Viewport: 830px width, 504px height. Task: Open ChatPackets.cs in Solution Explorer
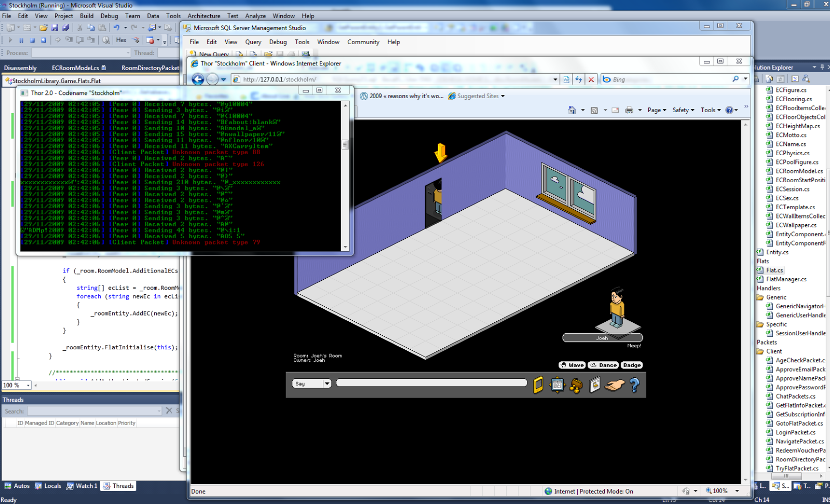coord(791,397)
